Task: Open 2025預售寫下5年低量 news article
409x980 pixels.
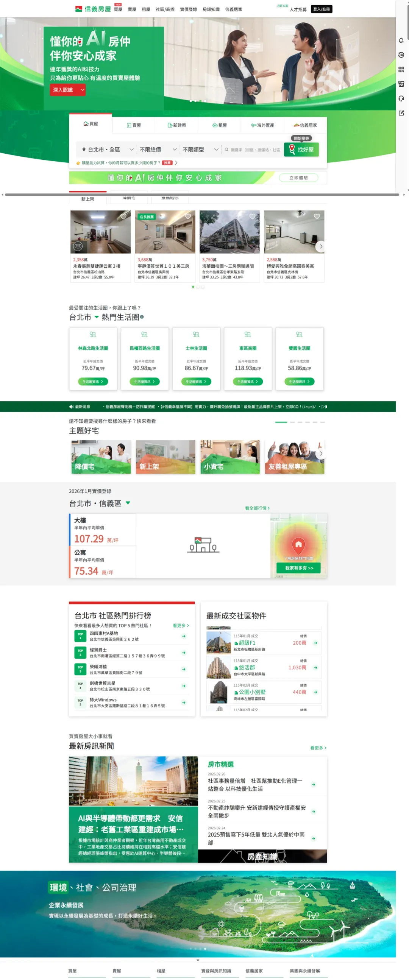Action: (256, 838)
